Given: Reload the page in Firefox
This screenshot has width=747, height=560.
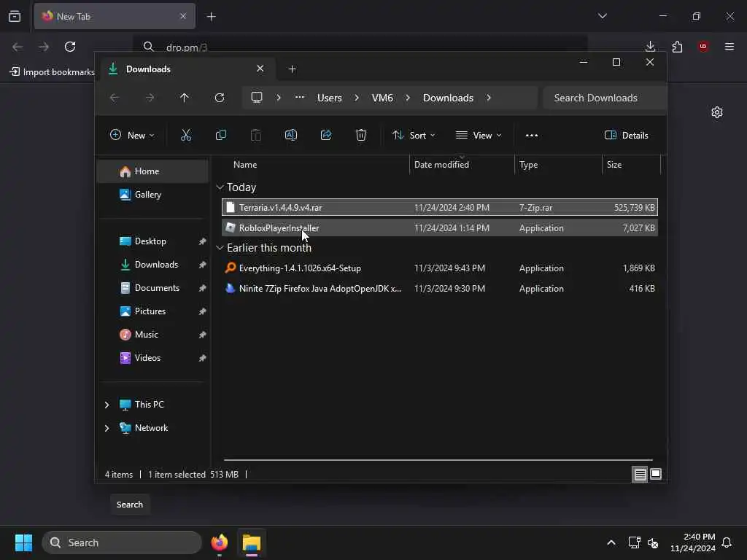Looking at the screenshot, I should pyautogui.click(x=70, y=47).
